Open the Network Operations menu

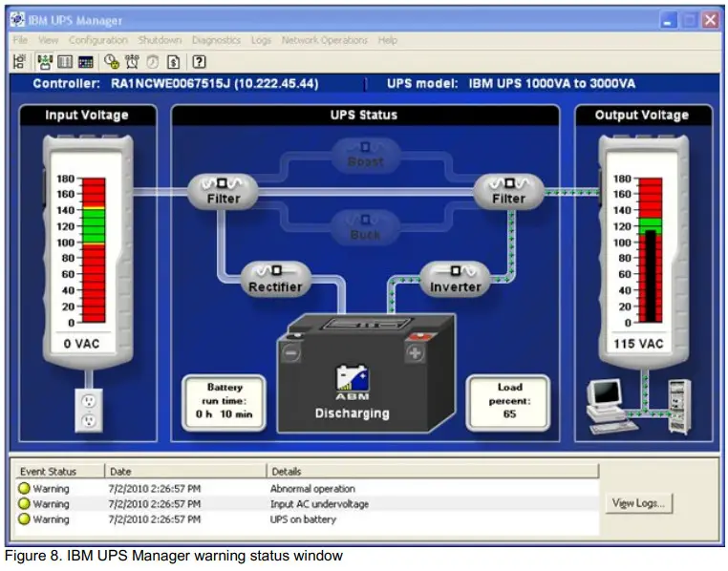pyautogui.click(x=324, y=40)
